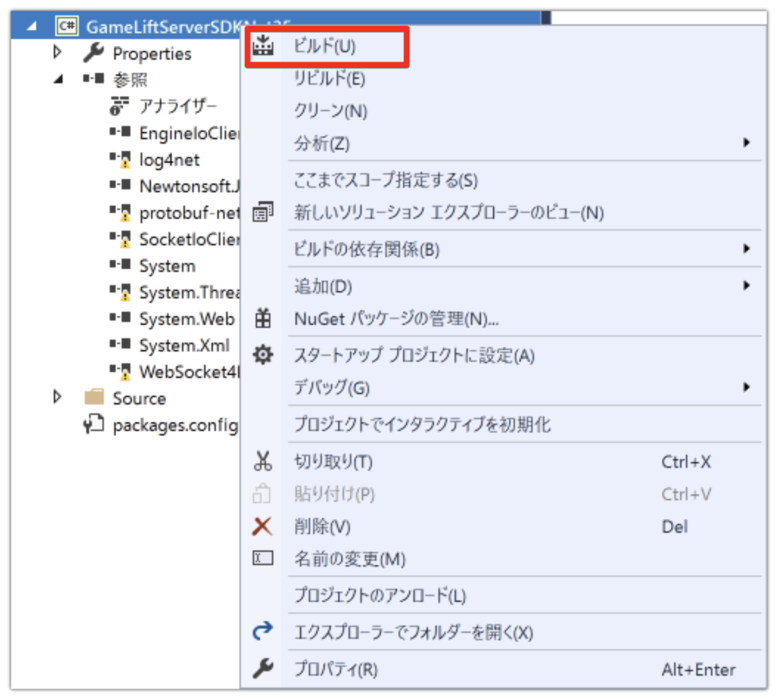The image size is (778, 700).
Task: Click the build hammer icon beside ビルド(U)
Action: tap(264, 46)
